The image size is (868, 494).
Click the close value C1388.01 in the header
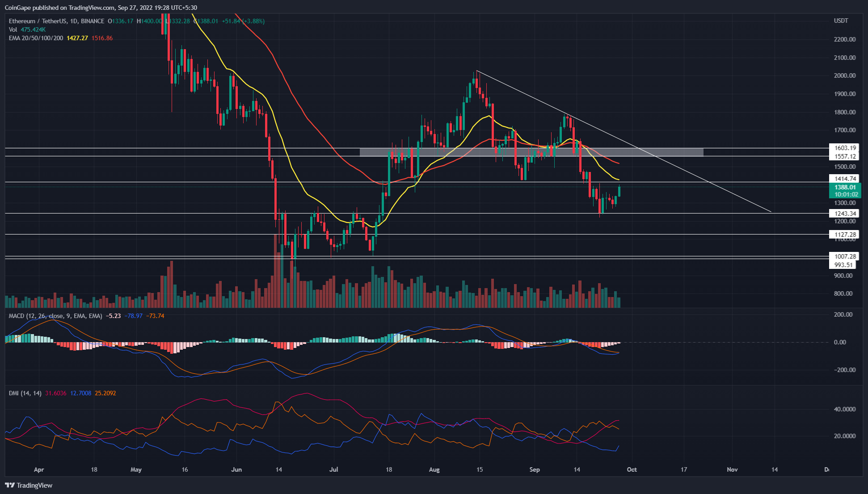click(x=206, y=21)
